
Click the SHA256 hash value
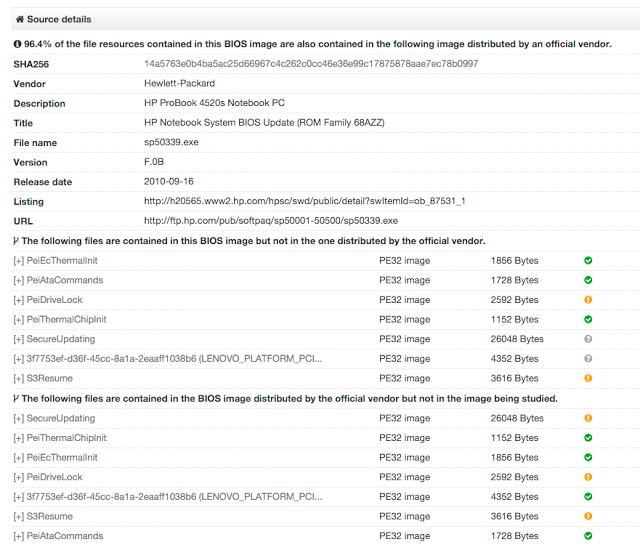(x=310, y=64)
